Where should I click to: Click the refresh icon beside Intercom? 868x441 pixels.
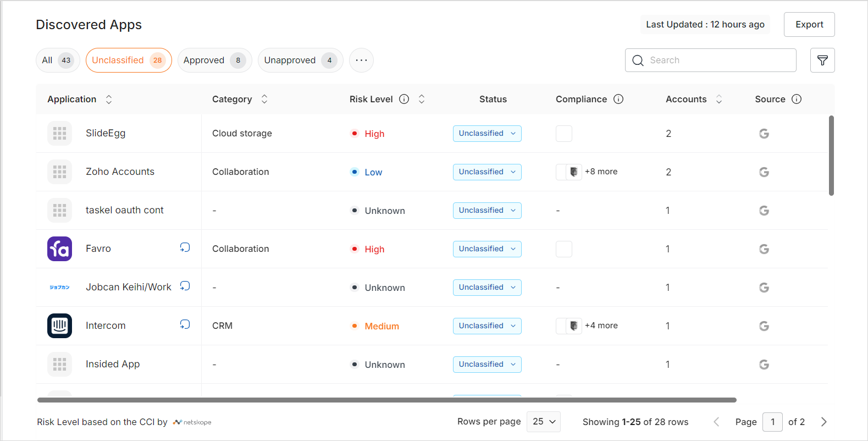(185, 324)
